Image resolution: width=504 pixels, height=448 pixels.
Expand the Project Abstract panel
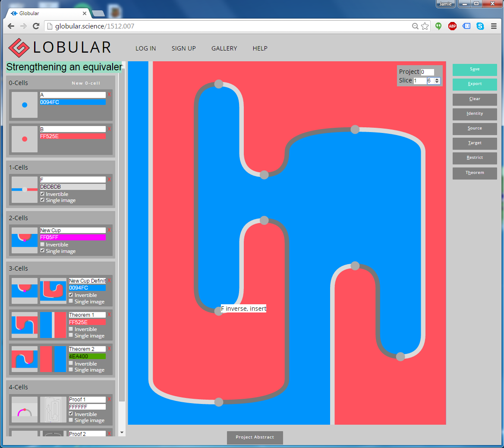[x=255, y=437]
